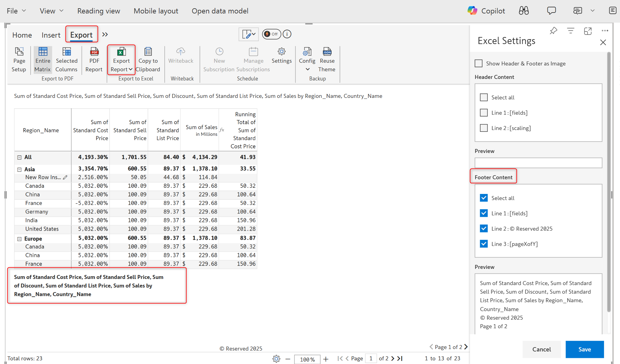Expand the Config dropdown arrow
The image size is (620, 364).
(x=307, y=69)
